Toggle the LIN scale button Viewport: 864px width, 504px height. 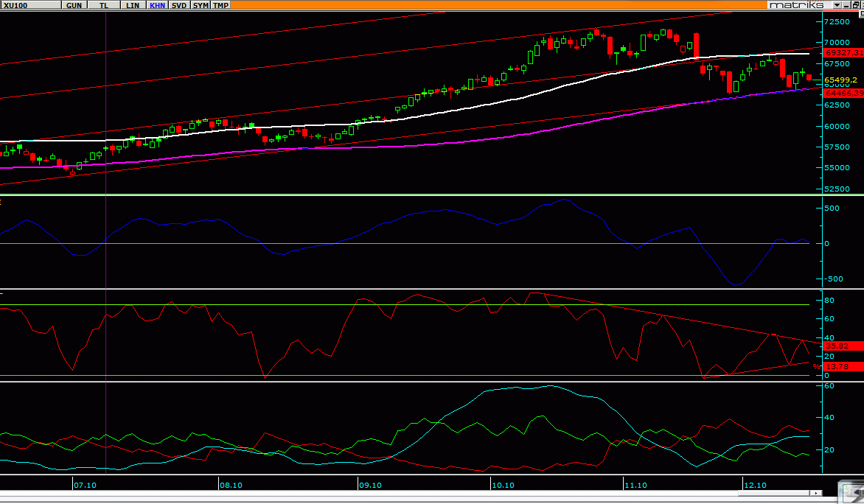[x=133, y=5]
